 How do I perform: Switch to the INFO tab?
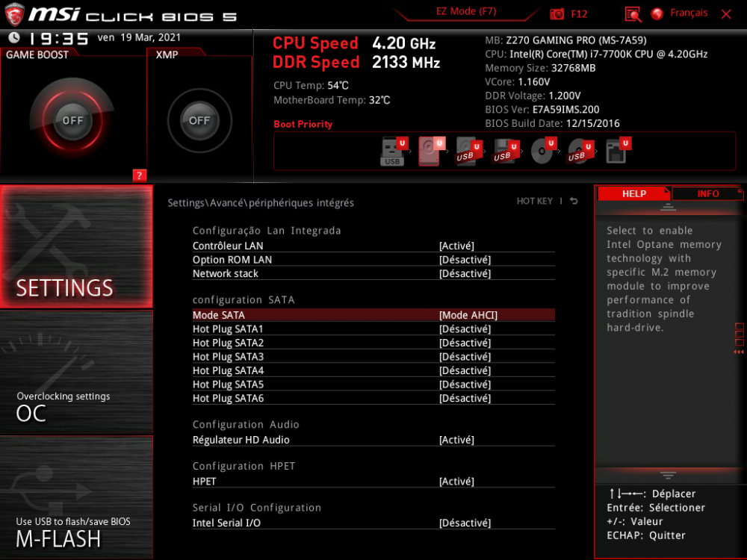[707, 193]
